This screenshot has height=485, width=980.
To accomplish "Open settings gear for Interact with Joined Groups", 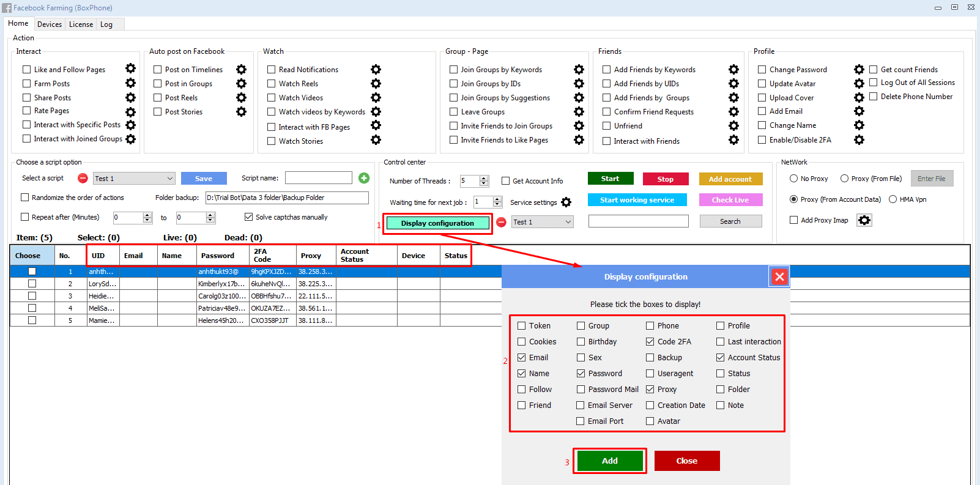I will coord(130,139).
